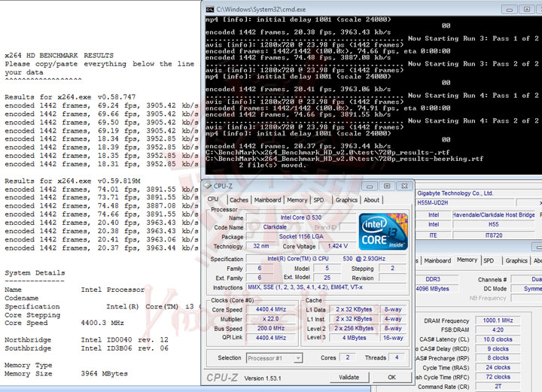Switch to Mainboard tab in front CPU-Z
Viewport: 542px width, 392px height.
click(x=267, y=200)
